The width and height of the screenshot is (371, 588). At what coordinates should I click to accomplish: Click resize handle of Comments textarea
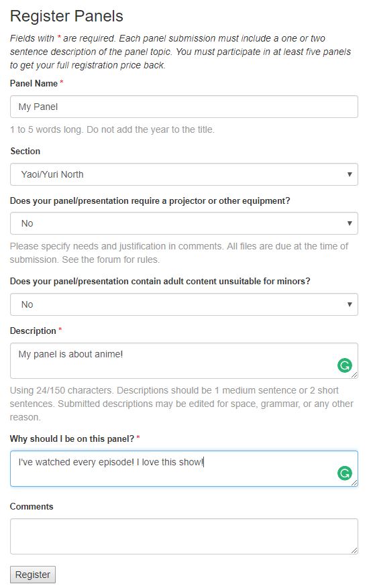click(354, 550)
